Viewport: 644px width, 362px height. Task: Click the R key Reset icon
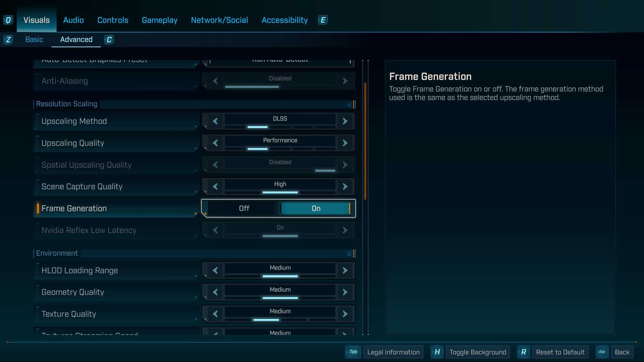pyautogui.click(x=523, y=352)
